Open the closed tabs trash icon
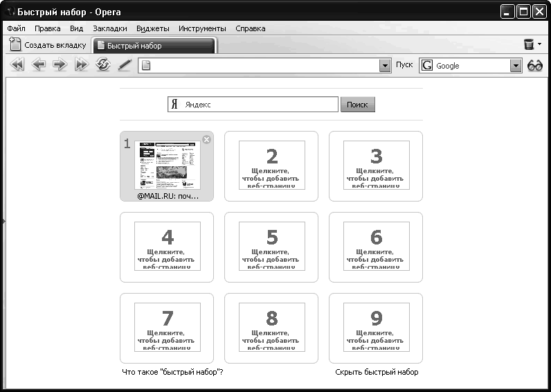This screenshot has width=551, height=392. tap(530, 45)
